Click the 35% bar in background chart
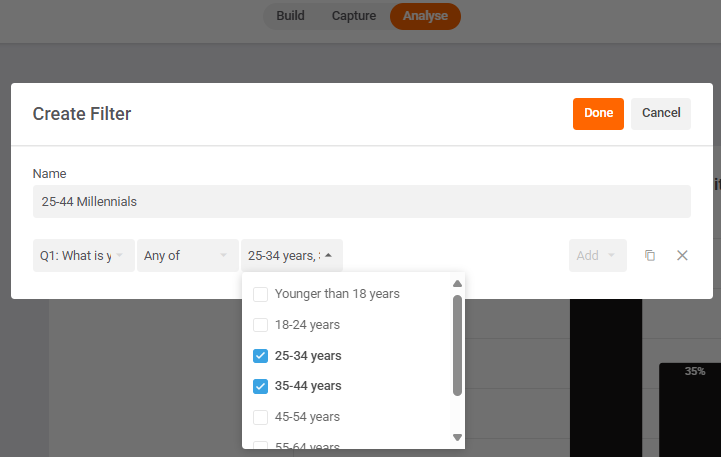This screenshot has height=457, width=721. (x=690, y=409)
